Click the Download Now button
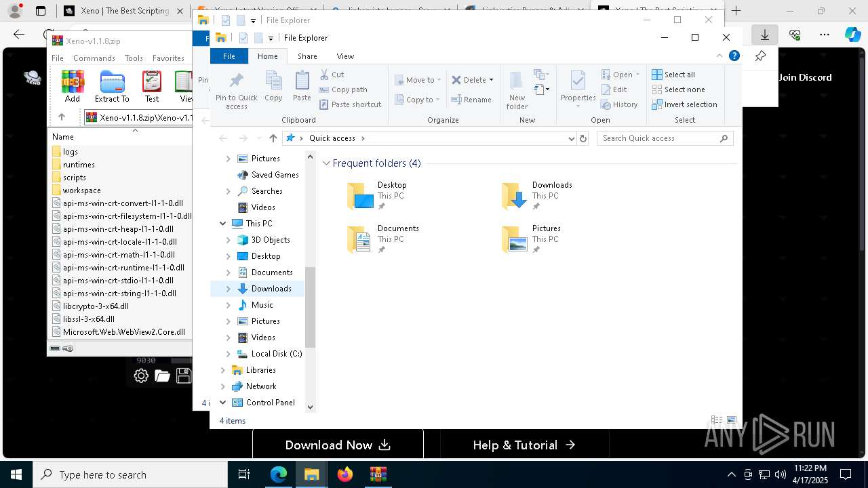868x488 pixels. 338,445
